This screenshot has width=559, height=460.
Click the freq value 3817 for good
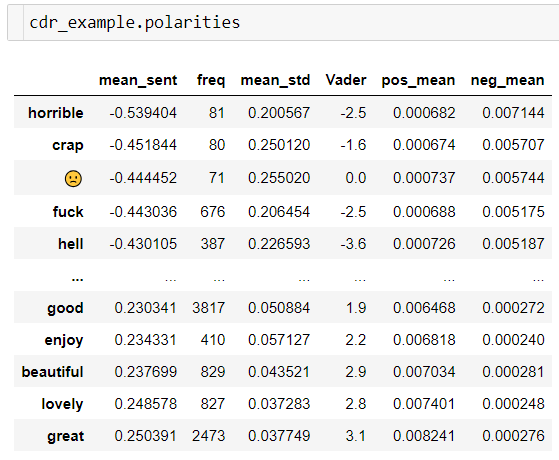[x=209, y=308]
